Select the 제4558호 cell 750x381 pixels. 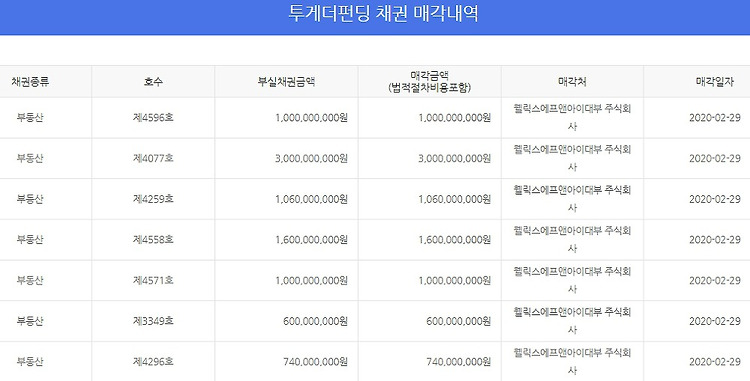click(153, 239)
